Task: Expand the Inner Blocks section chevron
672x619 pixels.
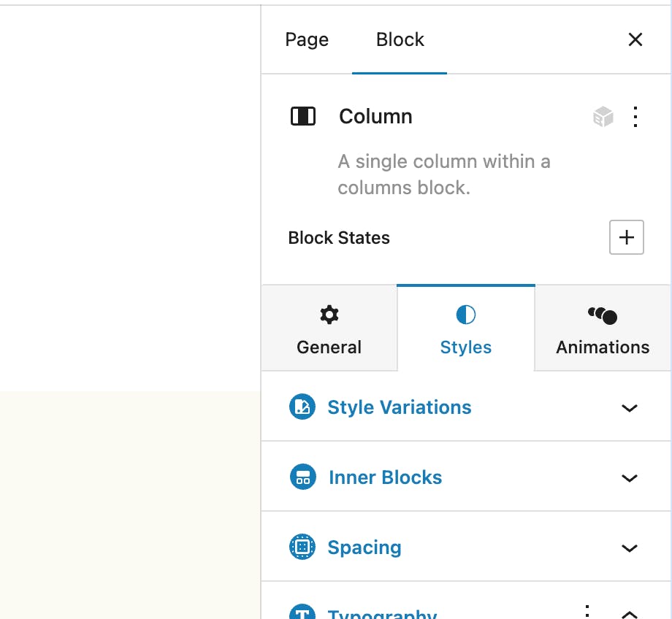Action: (629, 478)
